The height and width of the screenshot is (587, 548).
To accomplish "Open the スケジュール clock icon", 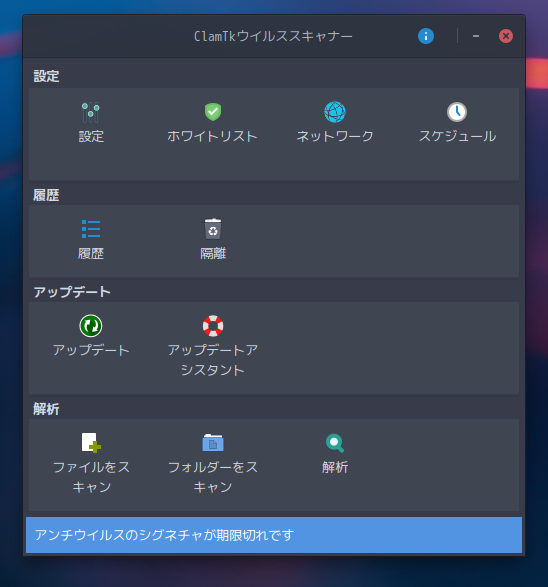I will click(x=457, y=112).
